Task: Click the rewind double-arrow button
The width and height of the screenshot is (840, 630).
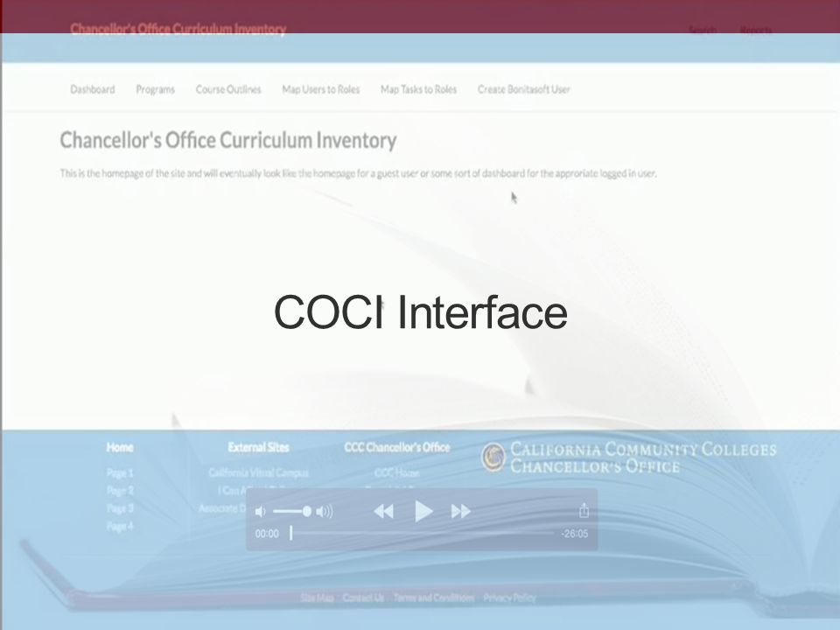Action: 383,512
